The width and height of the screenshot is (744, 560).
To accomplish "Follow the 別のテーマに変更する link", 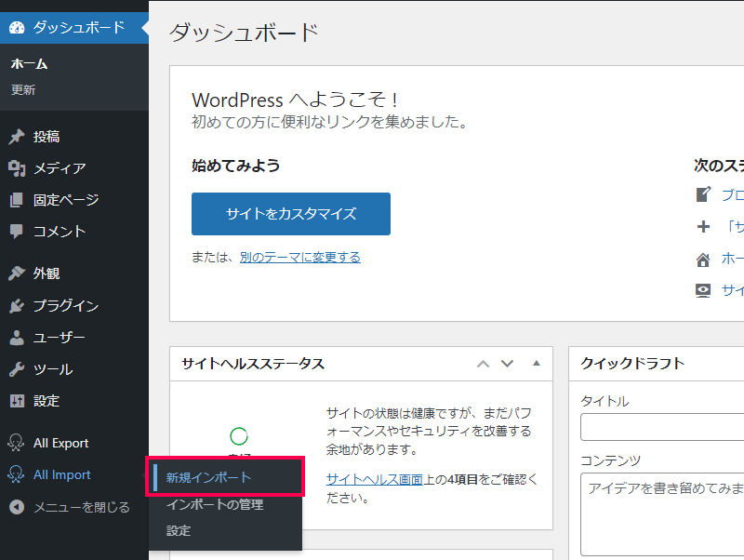I will [299, 258].
